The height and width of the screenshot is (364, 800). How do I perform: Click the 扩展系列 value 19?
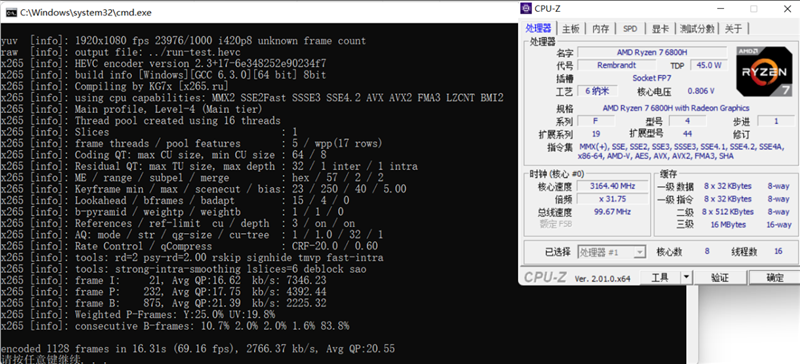[x=595, y=134]
